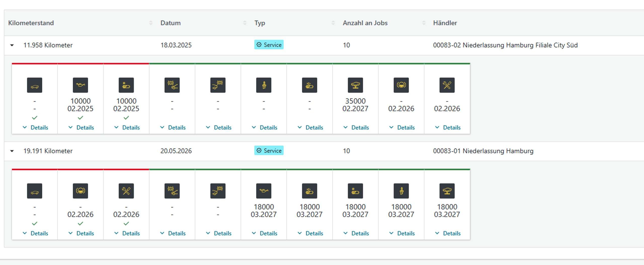The image size is (644, 265).
Task: Click brake fluid icon in 11.958 Kilometer row
Action: (x=401, y=85)
